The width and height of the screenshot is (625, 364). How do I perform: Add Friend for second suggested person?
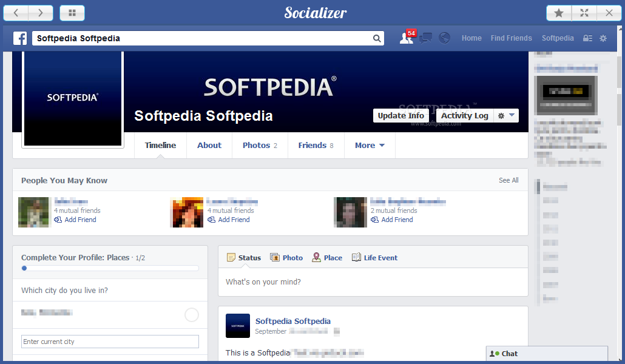pyautogui.click(x=229, y=220)
